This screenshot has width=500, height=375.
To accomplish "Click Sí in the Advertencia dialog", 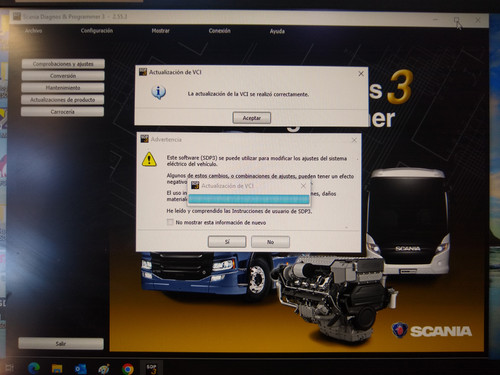I will [x=227, y=242].
